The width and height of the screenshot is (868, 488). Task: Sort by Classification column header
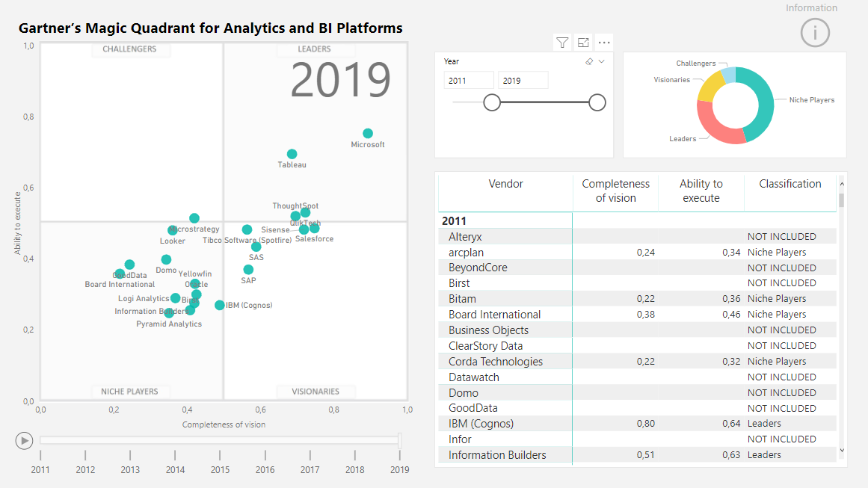[790, 184]
